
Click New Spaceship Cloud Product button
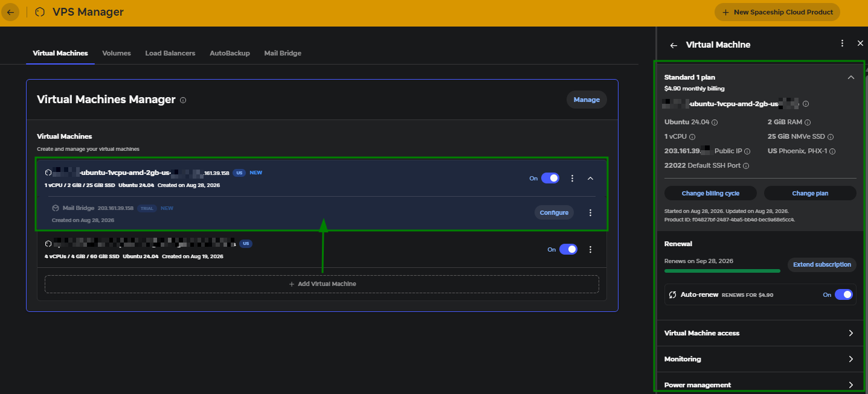pyautogui.click(x=777, y=12)
